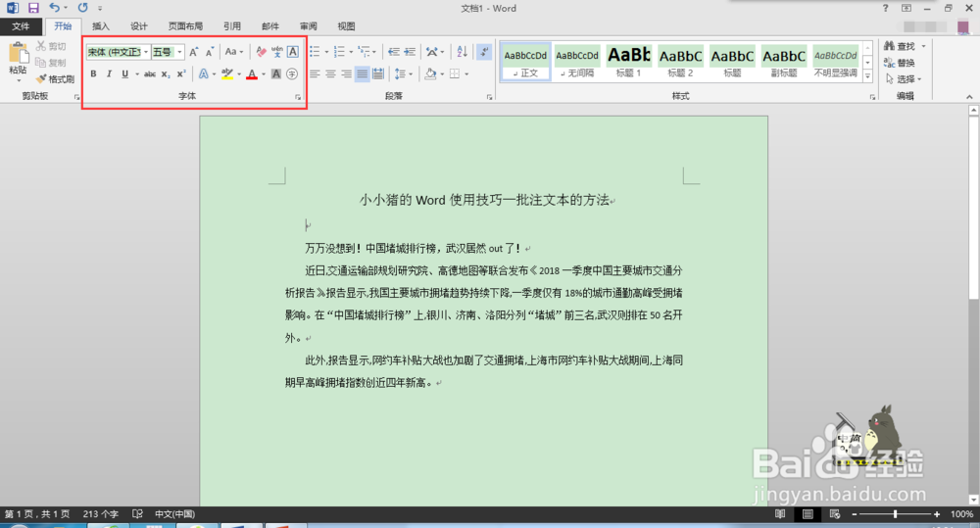Apply yellow text highlight color
The image size is (980, 528).
227,73
